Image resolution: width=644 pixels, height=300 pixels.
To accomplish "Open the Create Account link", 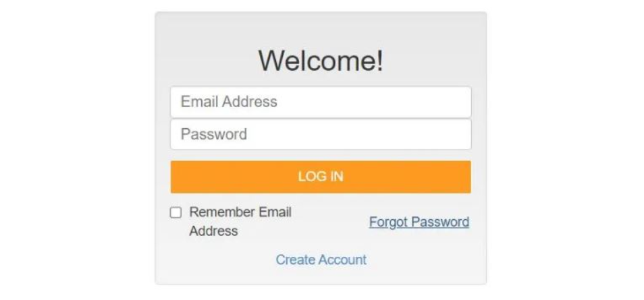I will 321,260.
